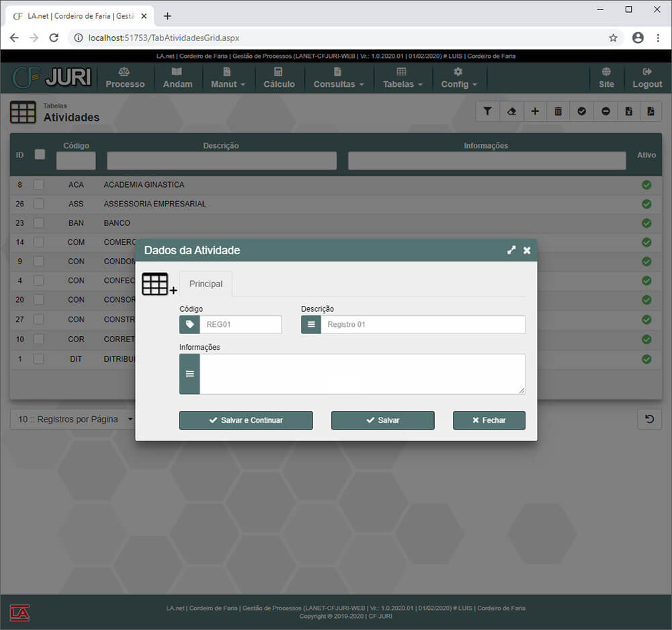Expand the Dados da Atividade dialog

[x=511, y=250]
